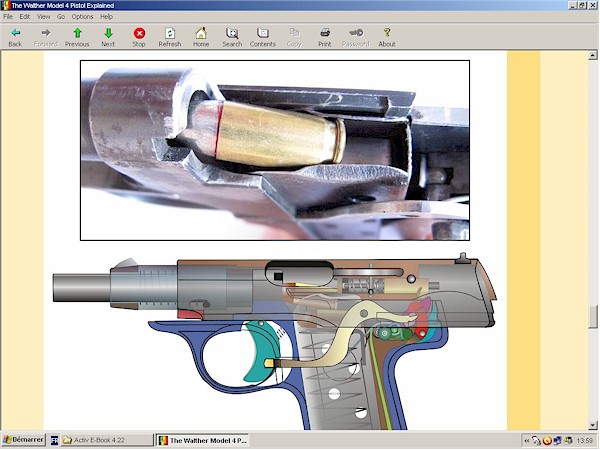This screenshot has height=450, width=600.
Task: Open the View menu
Action: coord(44,16)
